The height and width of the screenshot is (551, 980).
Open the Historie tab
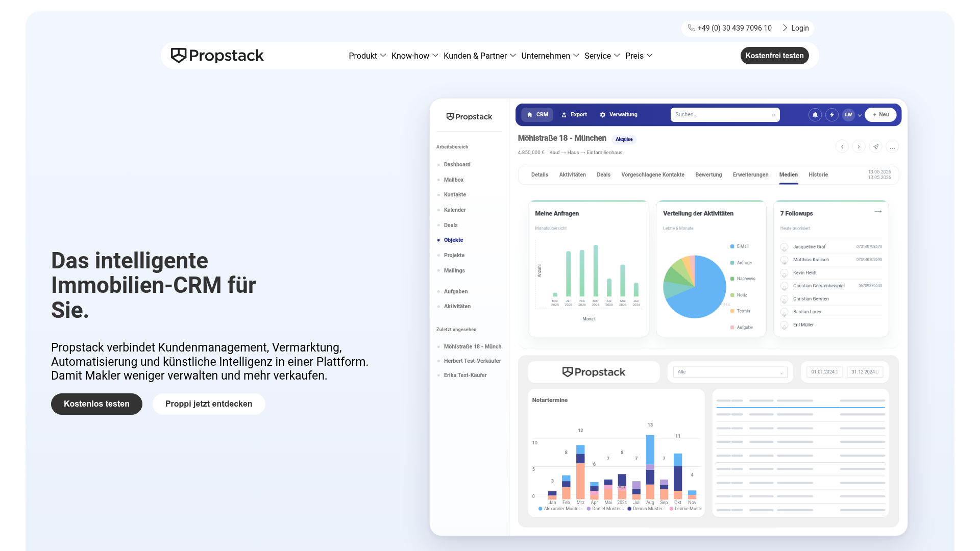tap(818, 174)
